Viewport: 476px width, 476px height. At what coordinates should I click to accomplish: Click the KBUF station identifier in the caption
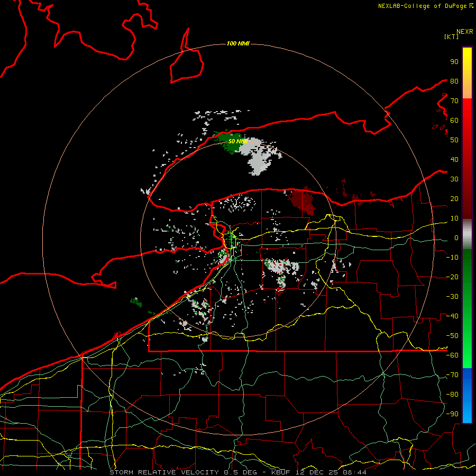pos(280,472)
